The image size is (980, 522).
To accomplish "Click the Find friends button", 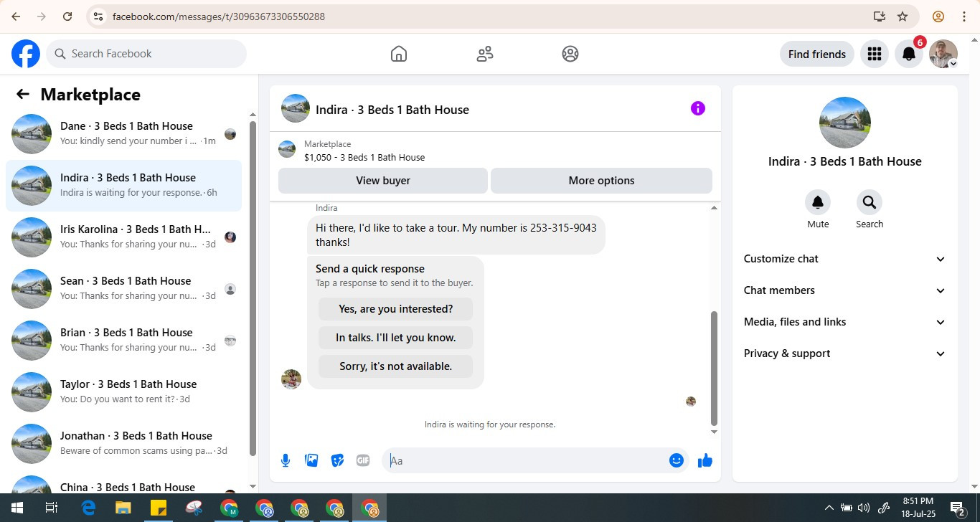I will click(817, 54).
